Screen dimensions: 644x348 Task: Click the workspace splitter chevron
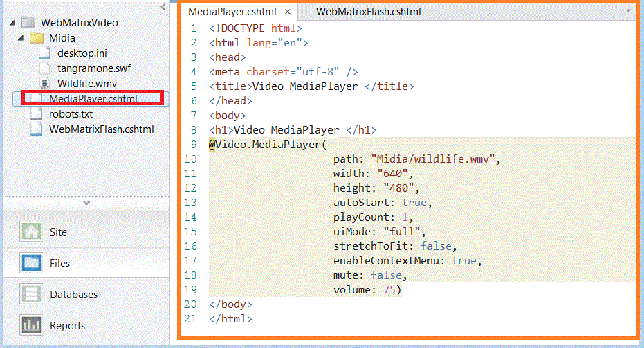(x=86, y=203)
